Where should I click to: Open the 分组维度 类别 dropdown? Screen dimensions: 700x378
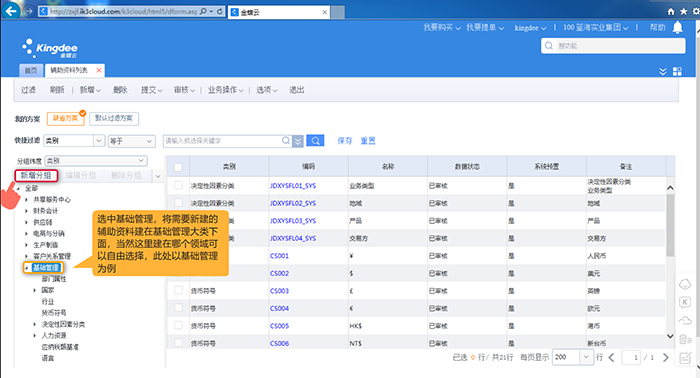coord(96,161)
